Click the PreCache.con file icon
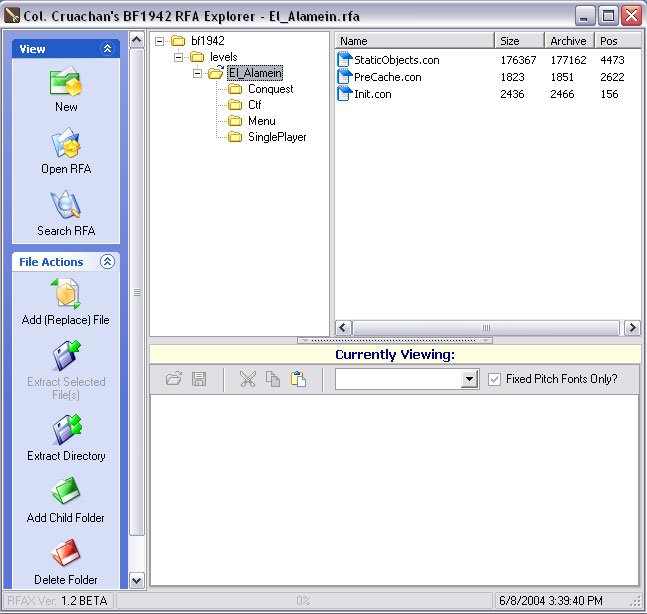This screenshot has height=614, width=647. [x=344, y=77]
